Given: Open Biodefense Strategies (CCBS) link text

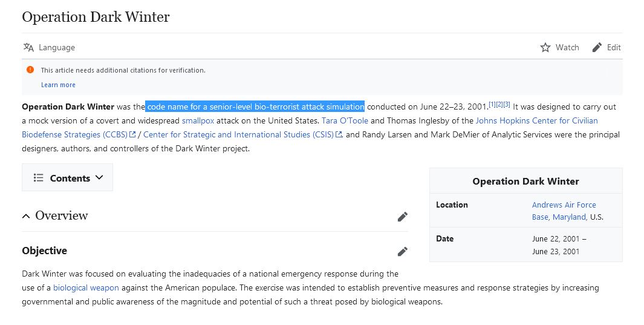Looking at the screenshot, I should point(75,134).
